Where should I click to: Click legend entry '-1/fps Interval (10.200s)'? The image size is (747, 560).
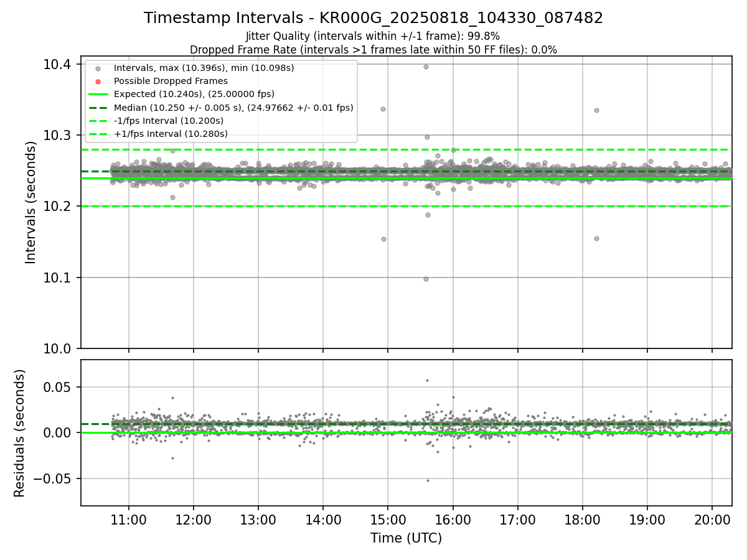[x=169, y=121]
